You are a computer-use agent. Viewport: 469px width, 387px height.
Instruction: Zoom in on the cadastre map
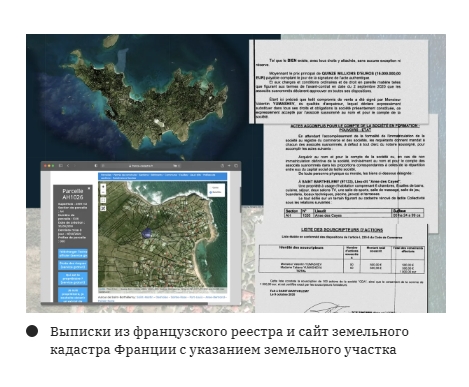click(x=103, y=187)
